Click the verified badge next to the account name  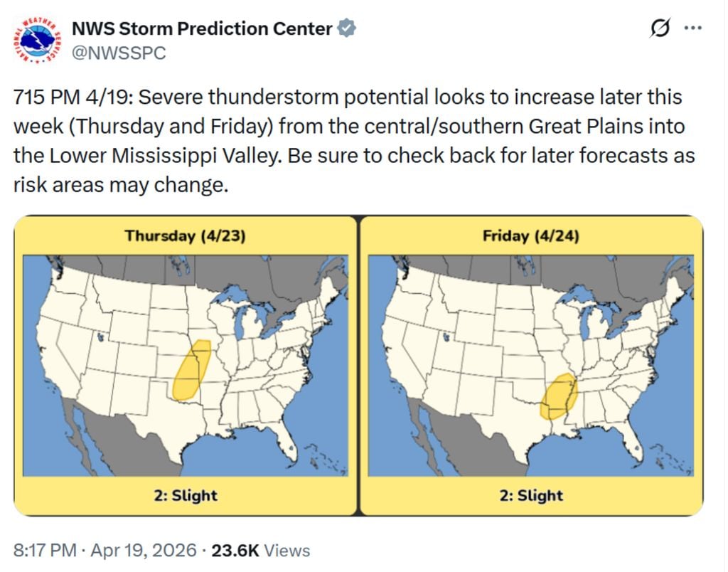pos(346,29)
